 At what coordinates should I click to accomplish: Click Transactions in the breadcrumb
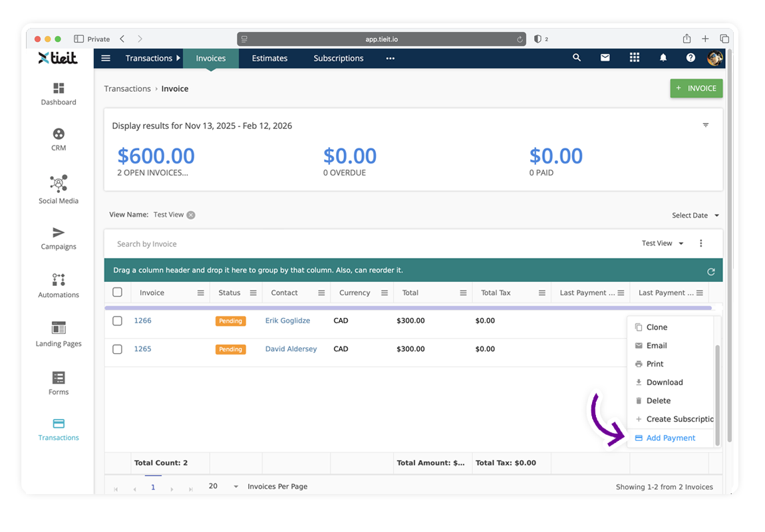tap(127, 88)
